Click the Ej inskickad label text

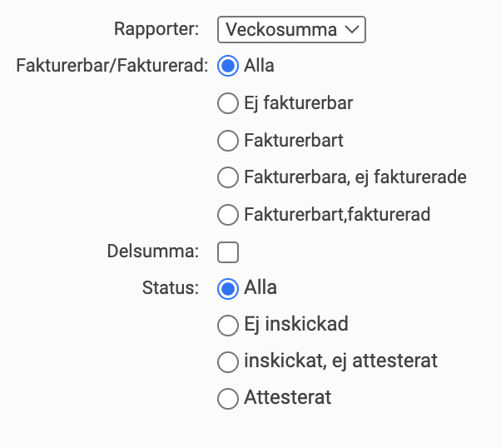(295, 325)
